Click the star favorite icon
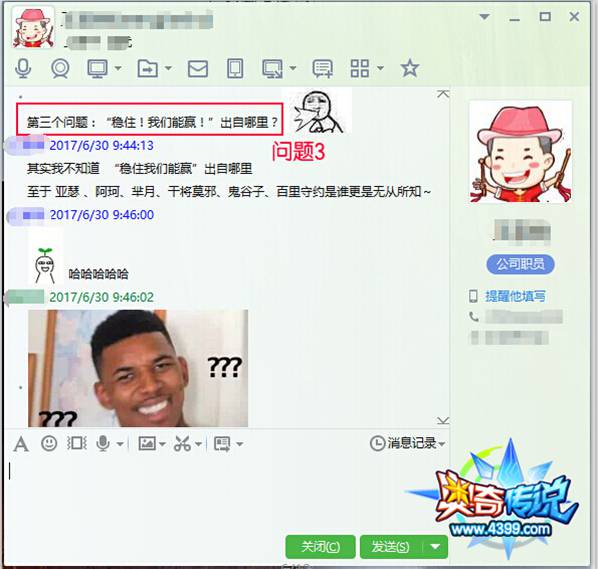This screenshot has width=598, height=569. [x=410, y=68]
